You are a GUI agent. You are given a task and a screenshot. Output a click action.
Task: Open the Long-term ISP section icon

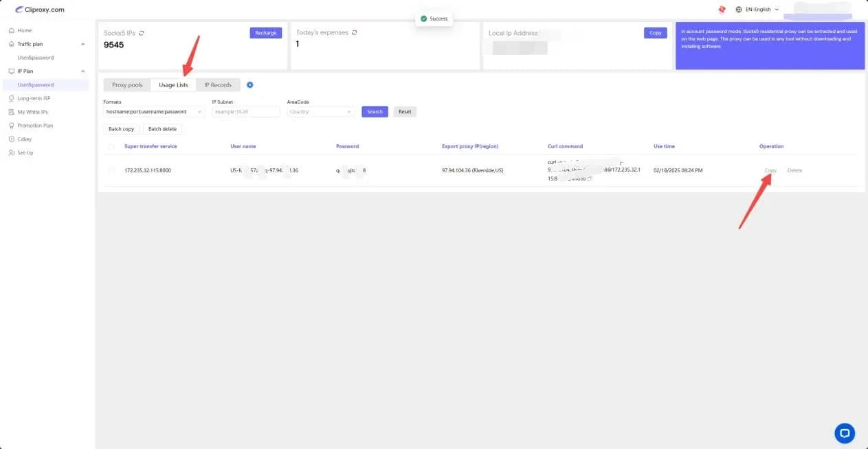tap(12, 98)
